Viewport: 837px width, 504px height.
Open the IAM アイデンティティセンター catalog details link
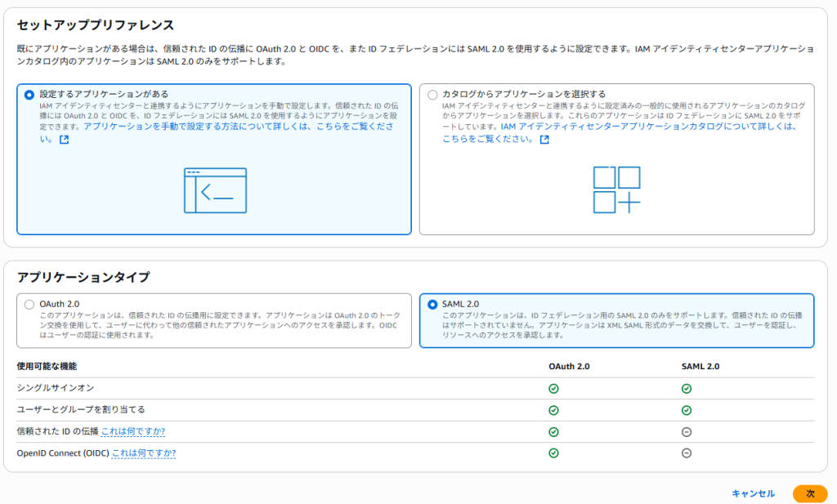tap(646, 127)
